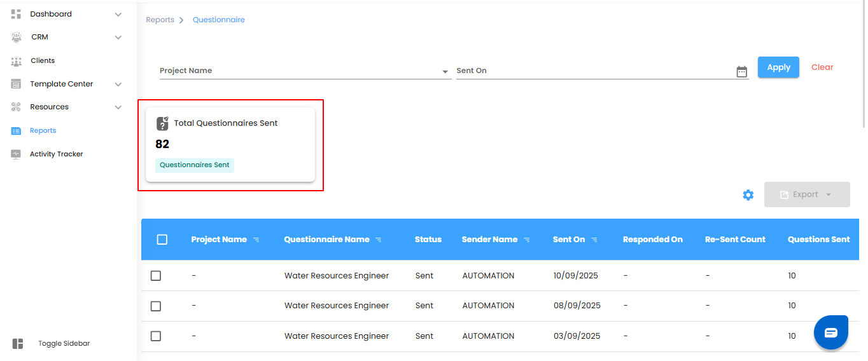Open table settings gear icon
This screenshot has height=361, width=868.
748,194
